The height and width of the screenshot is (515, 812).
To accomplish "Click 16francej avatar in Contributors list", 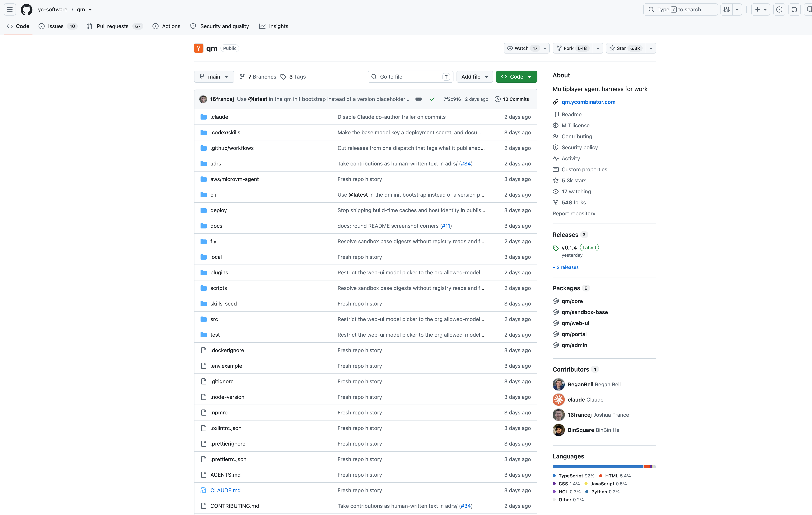I will coord(559,415).
